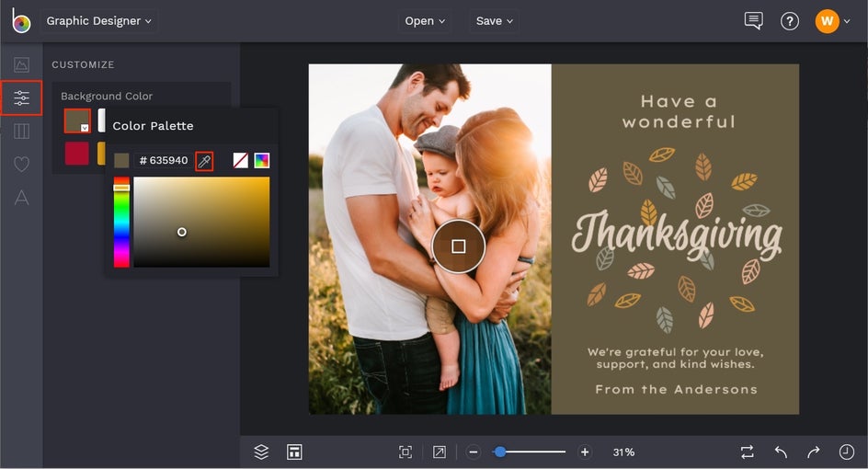Open the Open menu

coord(425,21)
